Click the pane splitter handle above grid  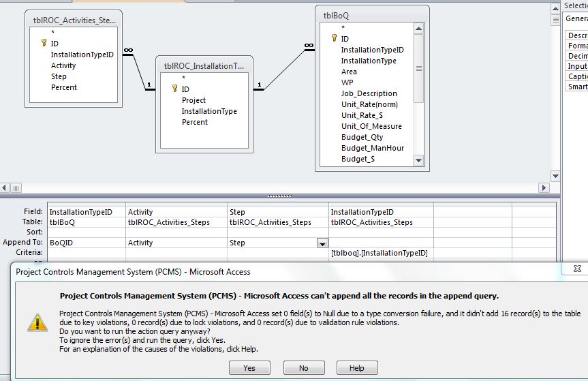coord(279,196)
